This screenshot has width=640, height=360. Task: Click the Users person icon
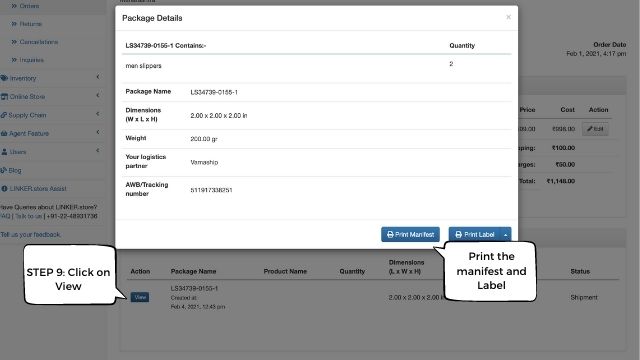click(4, 152)
